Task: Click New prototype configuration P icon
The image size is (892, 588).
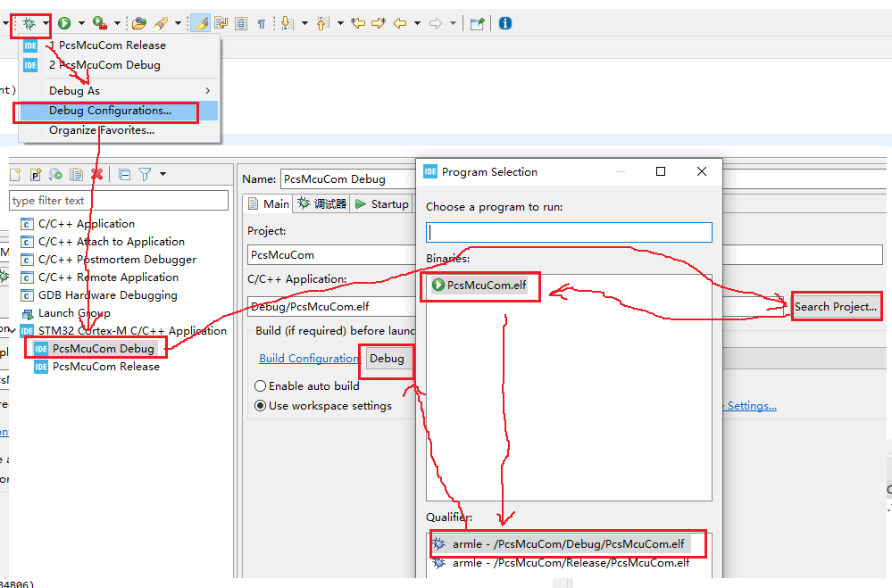Action: 36,174
